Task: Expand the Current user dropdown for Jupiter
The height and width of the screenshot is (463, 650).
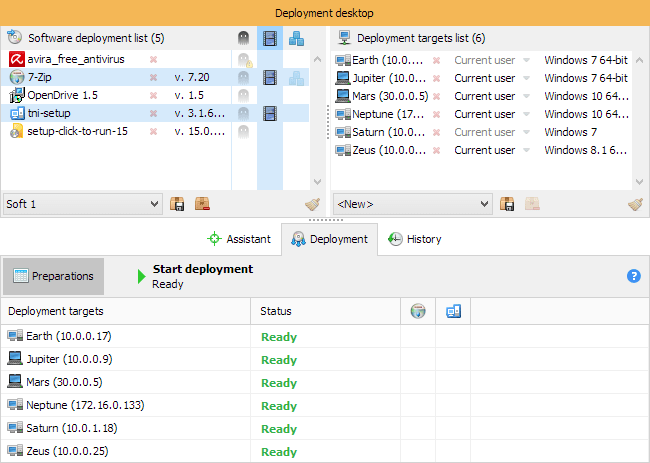Action: [x=526, y=78]
